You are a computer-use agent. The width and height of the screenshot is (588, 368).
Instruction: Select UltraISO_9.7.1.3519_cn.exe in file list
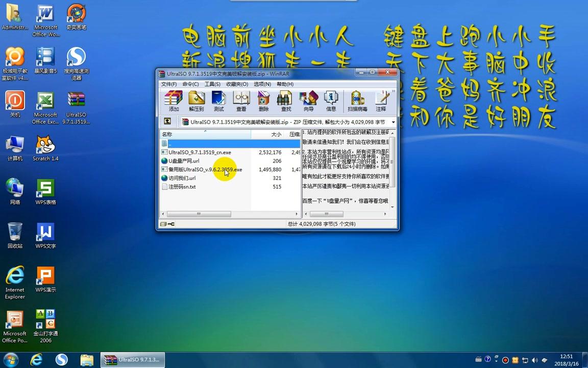click(200, 152)
